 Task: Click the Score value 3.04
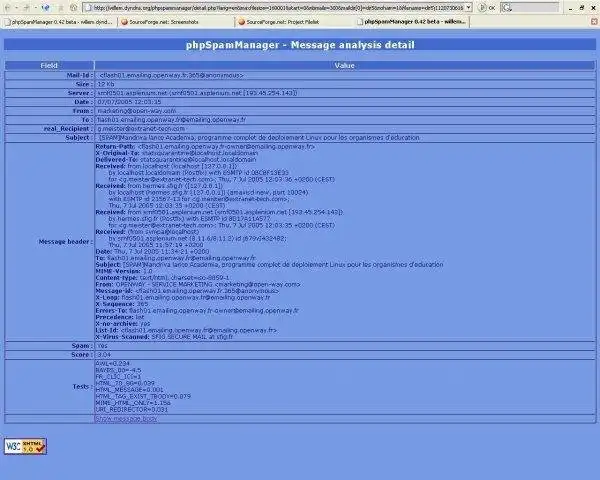[104, 355]
